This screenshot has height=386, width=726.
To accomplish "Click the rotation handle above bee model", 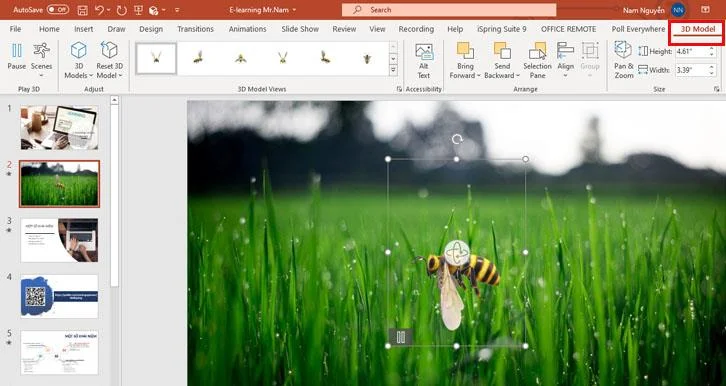I will [x=457, y=139].
